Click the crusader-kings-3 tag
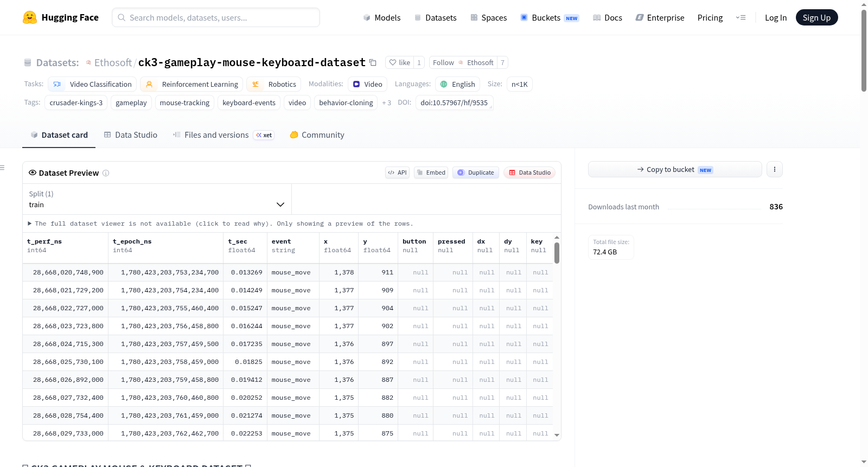The image size is (868, 467). pos(76,103)
